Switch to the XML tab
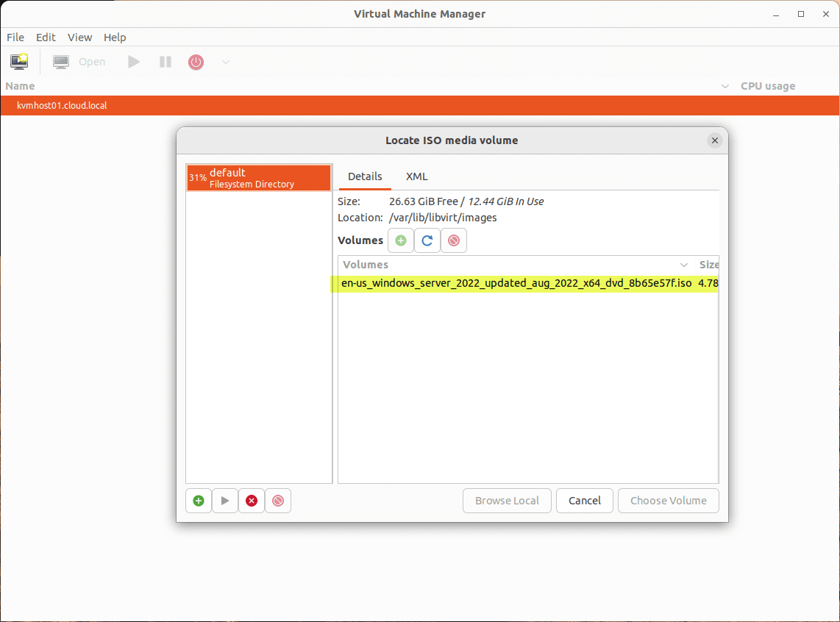Screen dimensions: 840x622 [416, 176]
